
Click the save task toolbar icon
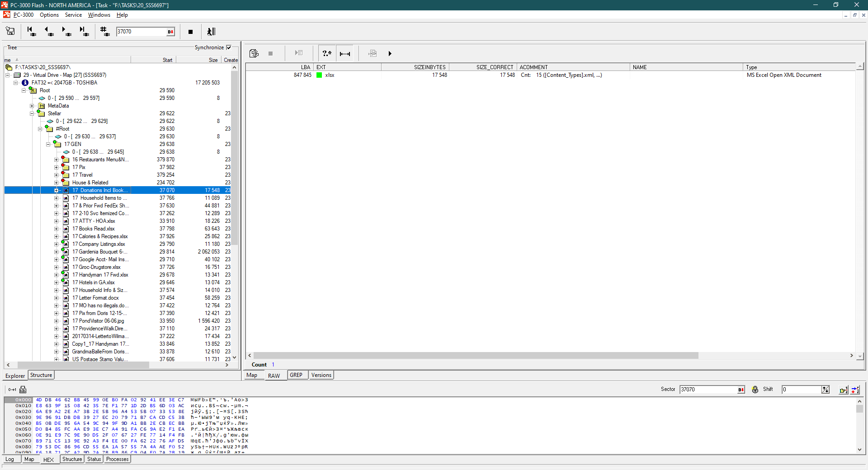tap(10, 31)
